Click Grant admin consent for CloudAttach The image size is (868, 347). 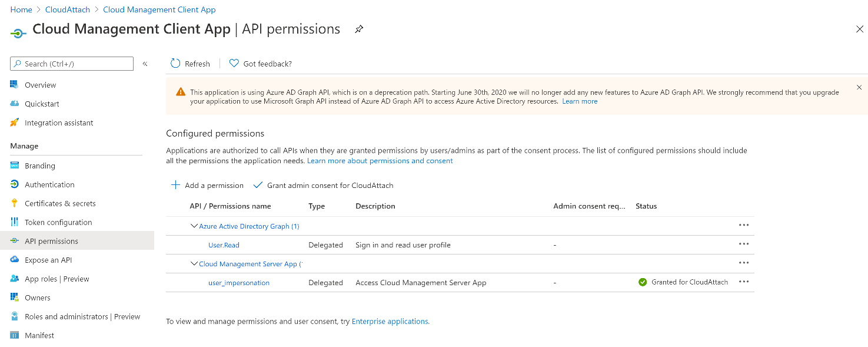323,185
